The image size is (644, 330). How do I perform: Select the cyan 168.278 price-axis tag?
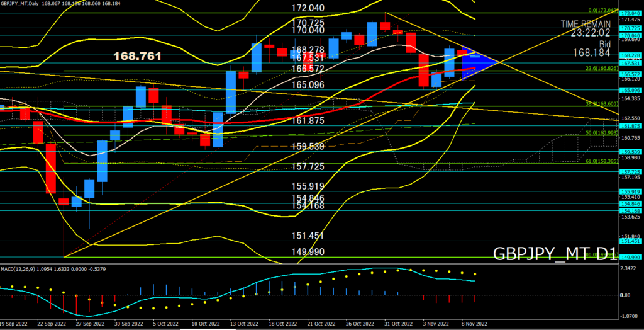[x=631, y=55]
